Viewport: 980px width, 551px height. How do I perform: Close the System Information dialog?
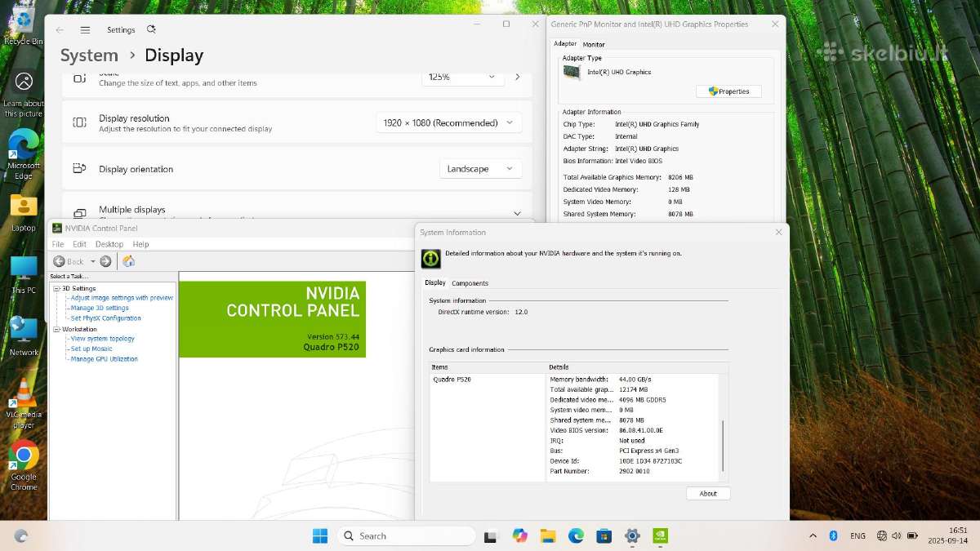click(778, 233)
